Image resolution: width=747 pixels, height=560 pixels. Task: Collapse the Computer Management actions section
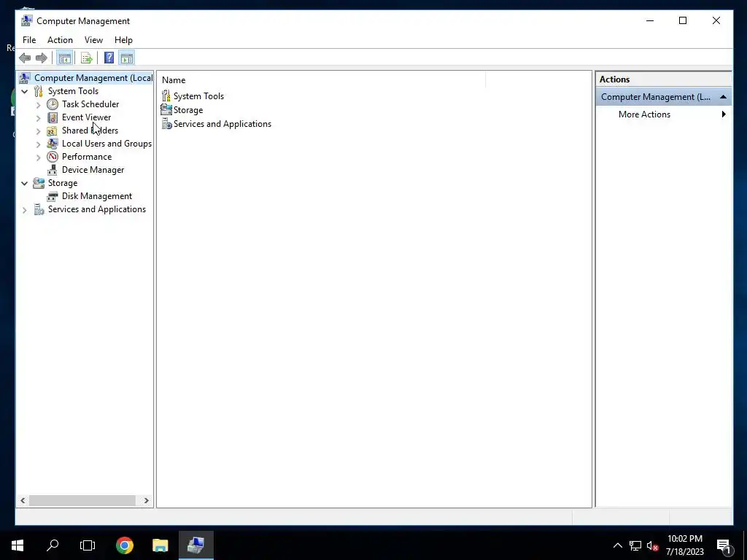723,97
